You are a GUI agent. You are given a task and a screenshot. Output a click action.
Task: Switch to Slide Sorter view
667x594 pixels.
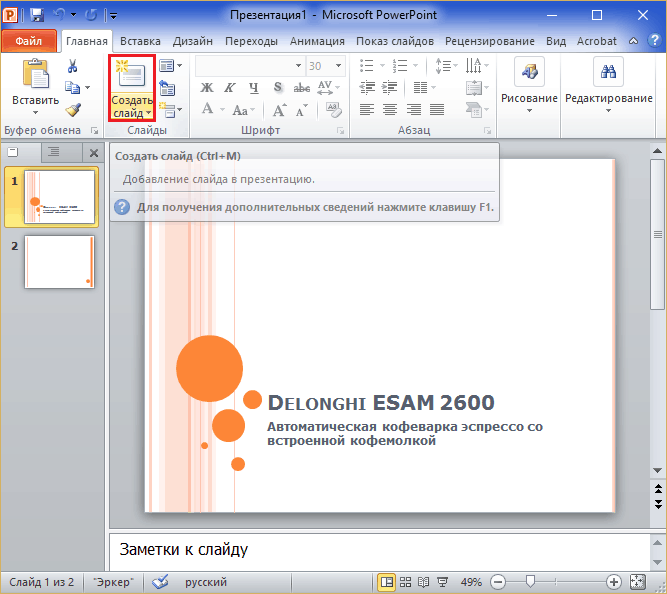pos(405,582)
